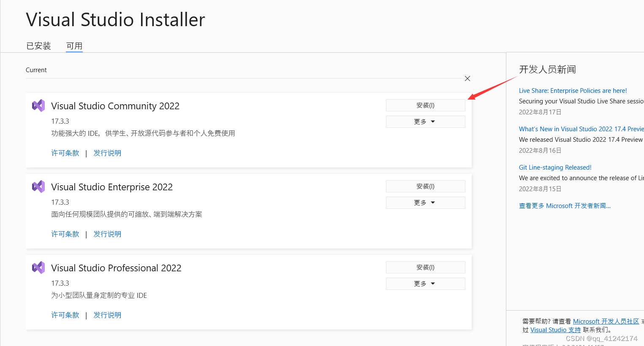Screen dimensions: 644x346
Task: Open the Visual Studio 支持 link
Action: click(556, 330)
